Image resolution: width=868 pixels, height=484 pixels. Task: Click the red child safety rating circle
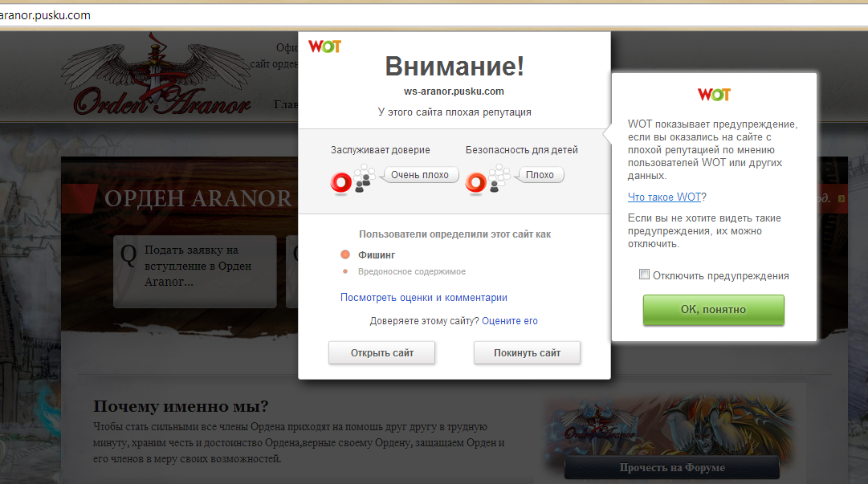(x=475, y=182)
